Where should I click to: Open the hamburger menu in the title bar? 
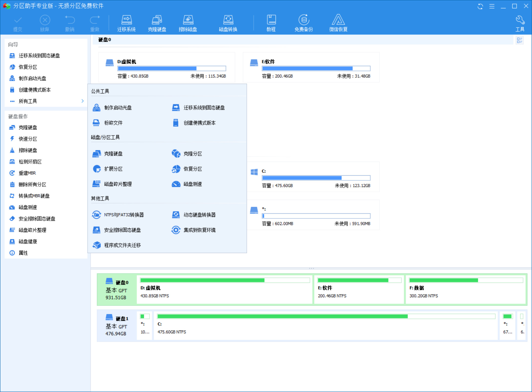(x=492, y=6)
